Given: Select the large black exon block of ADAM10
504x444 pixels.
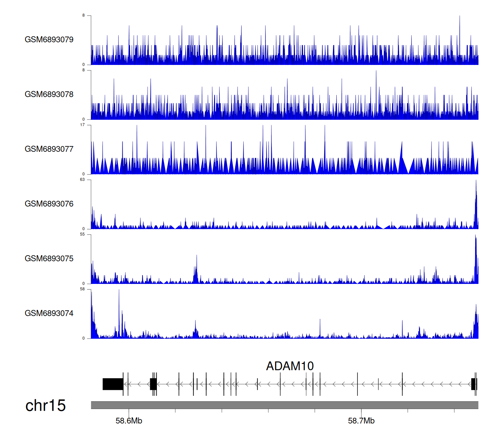Looking at the screenshot, I should [113, 384].
